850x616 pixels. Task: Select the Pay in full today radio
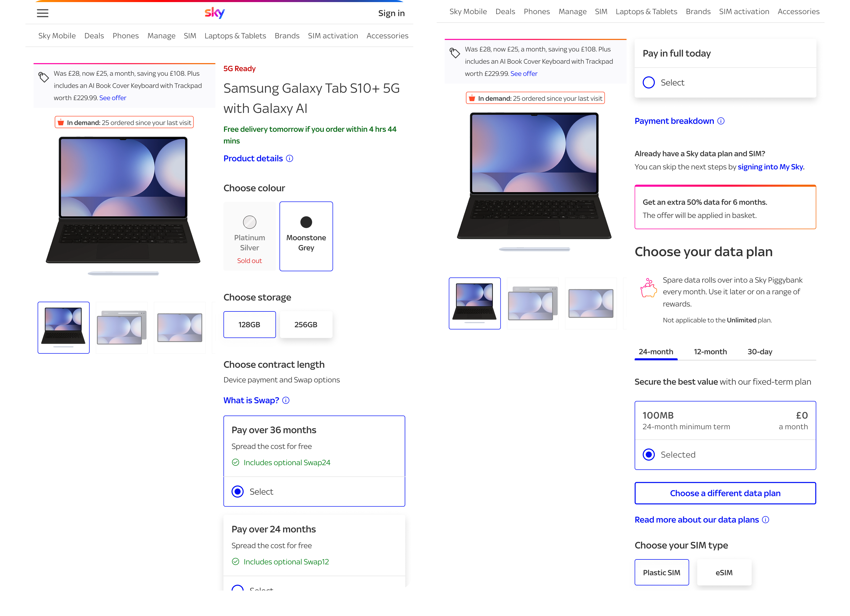click(649, 82)
